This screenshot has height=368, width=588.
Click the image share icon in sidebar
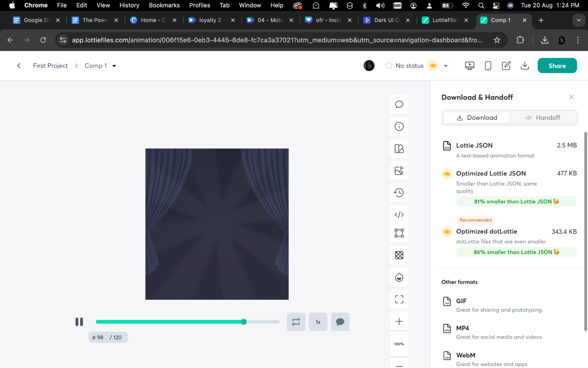(x=399, y=170)
